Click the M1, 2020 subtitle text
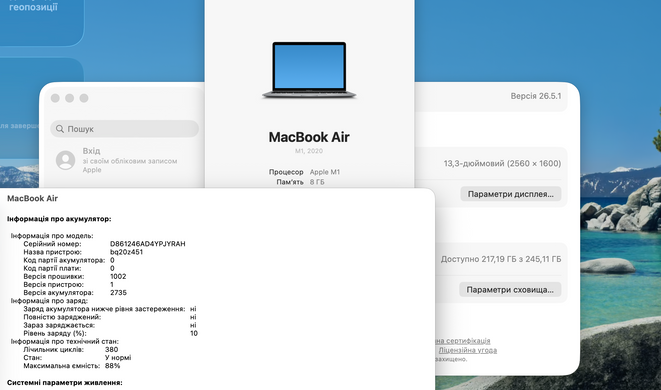 309,151
